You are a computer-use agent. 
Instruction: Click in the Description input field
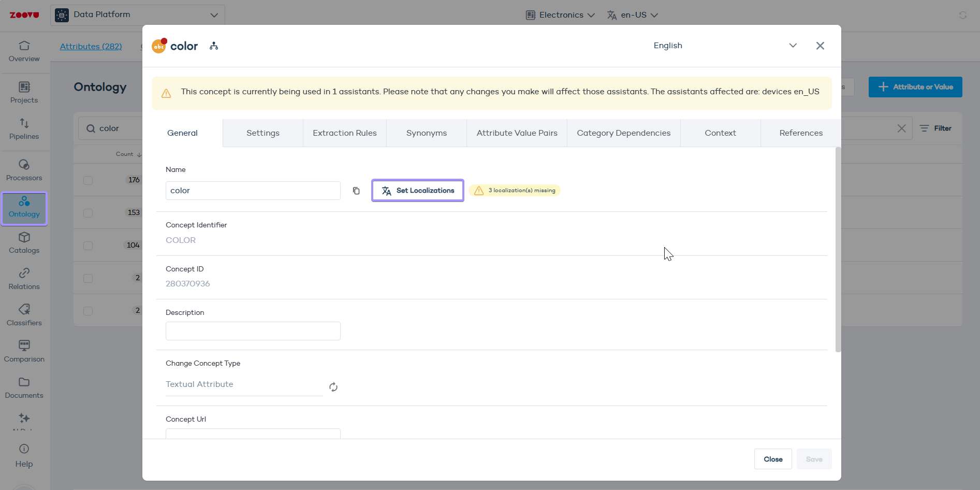pyautogui.click(x=253, y=331)
